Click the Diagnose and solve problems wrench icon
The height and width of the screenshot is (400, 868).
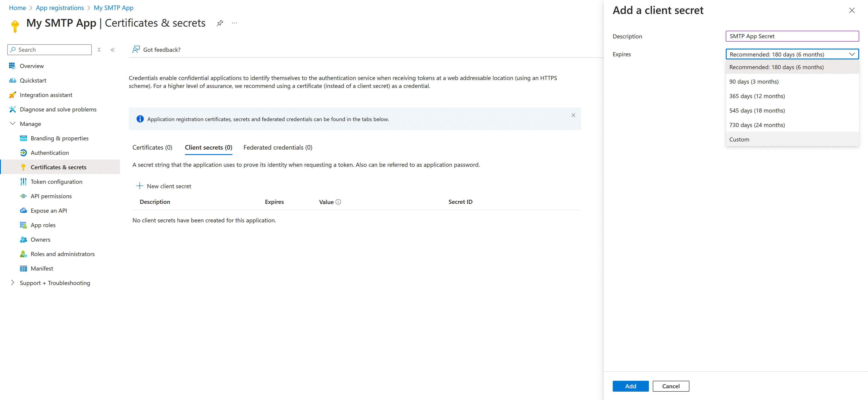(12, 109)
